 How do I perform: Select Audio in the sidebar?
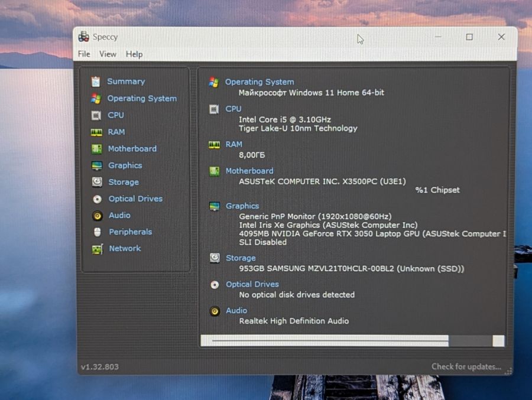(x=119, y=215)
